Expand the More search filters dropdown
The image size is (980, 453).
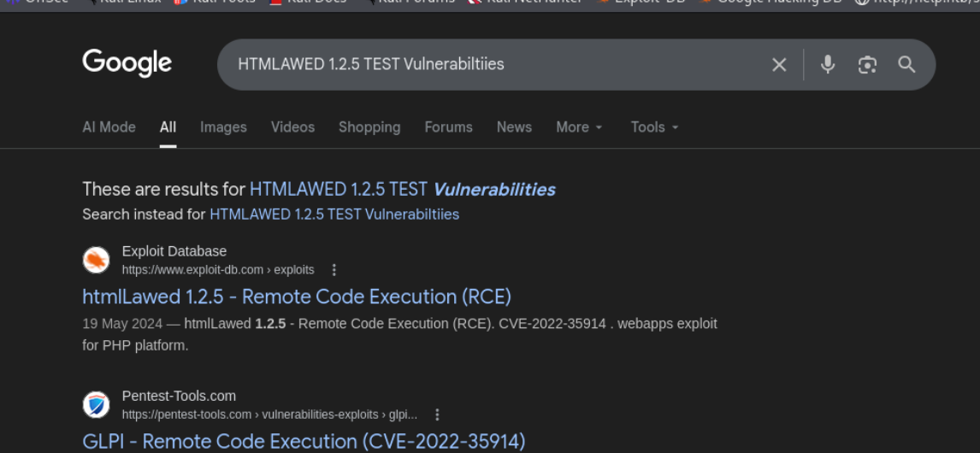pyautogui.click(x=579, y=127)
